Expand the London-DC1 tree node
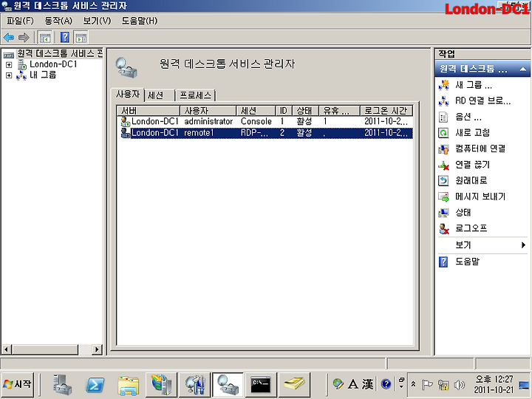The image size is (532, 399). [x=9, y=64]
